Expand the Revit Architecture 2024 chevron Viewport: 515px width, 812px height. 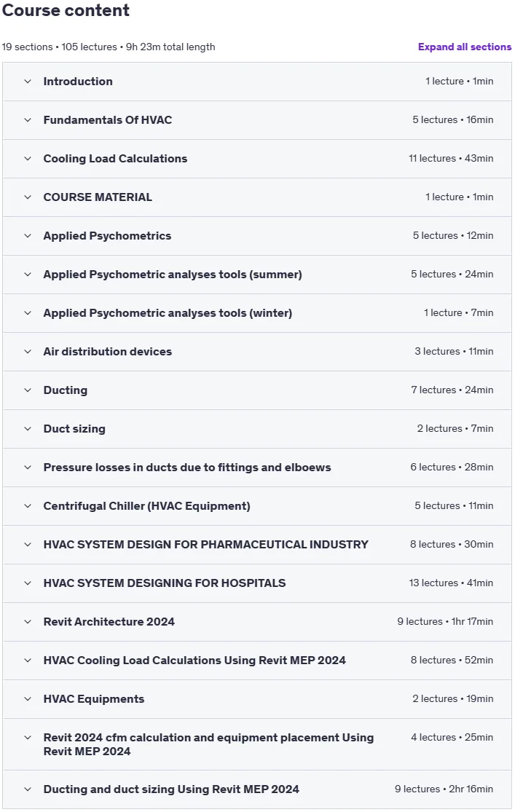coord(28,622)
